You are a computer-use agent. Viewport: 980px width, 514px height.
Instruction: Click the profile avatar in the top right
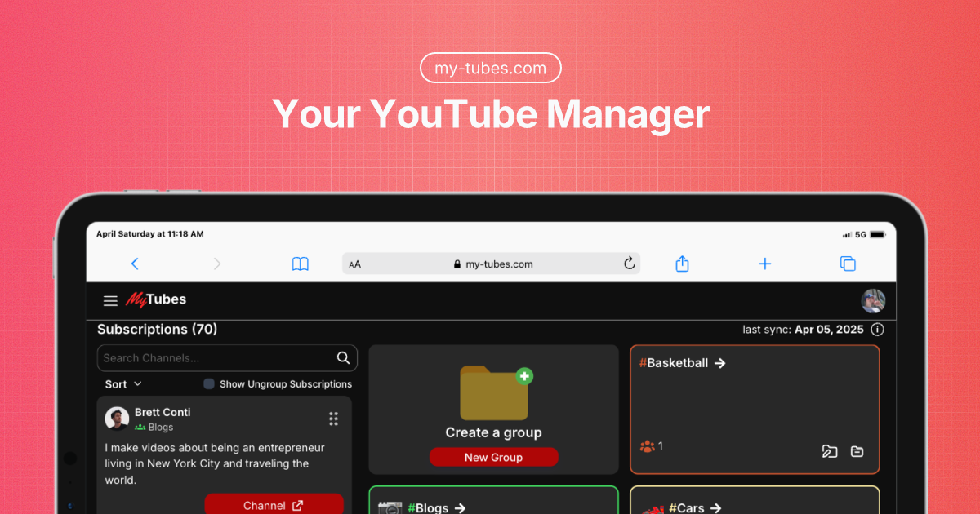coord(873,300)
